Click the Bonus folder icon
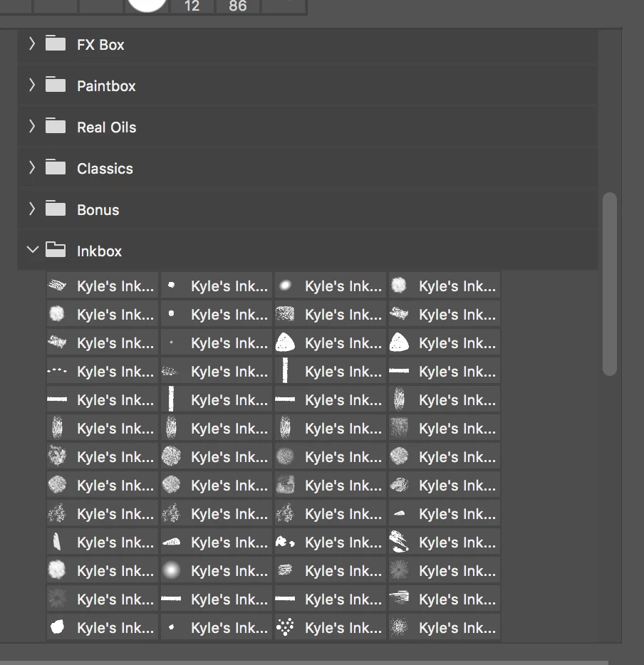Screen dimensions: 644x665 (x=56, y=208)
